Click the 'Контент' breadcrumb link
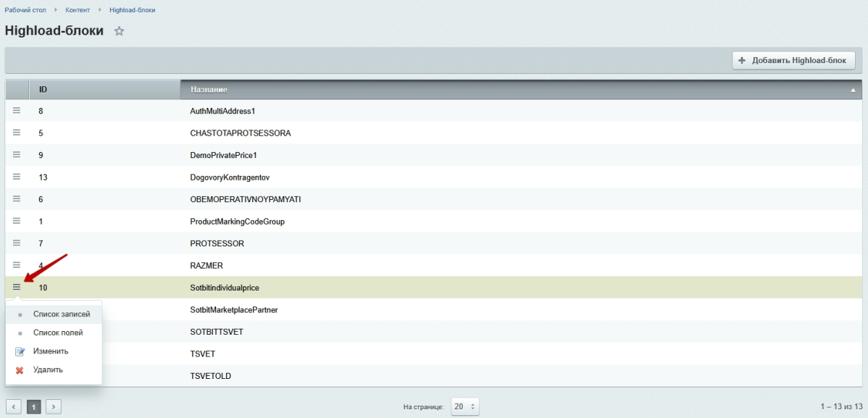The height and width of the screenshot is (418, 868). pyautogui.click(x=87, y=10)
